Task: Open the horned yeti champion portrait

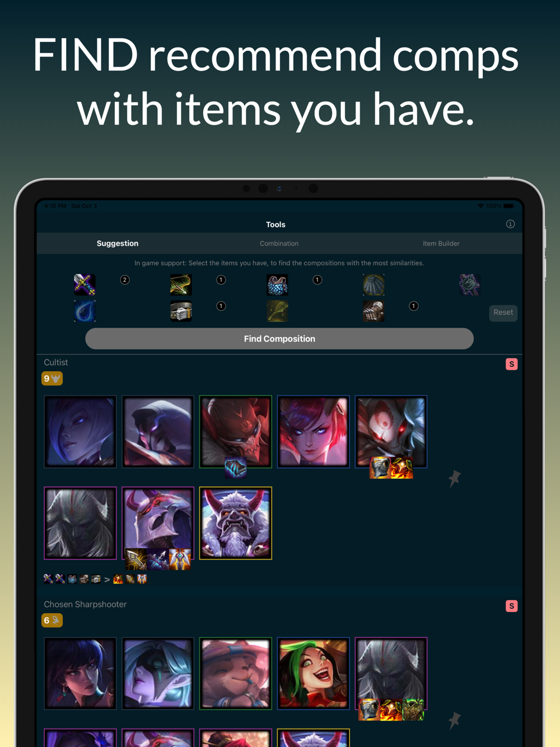Action: (236, 523)
